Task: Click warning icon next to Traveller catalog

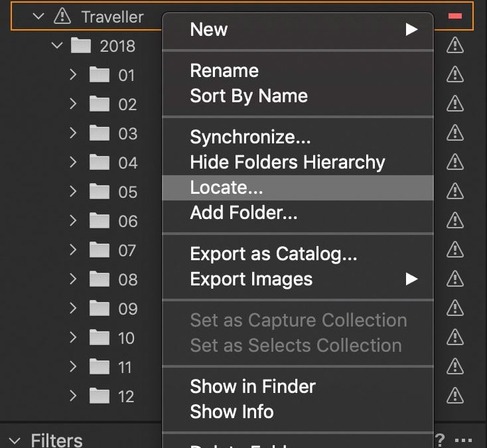Action: [x=62, y=17]
